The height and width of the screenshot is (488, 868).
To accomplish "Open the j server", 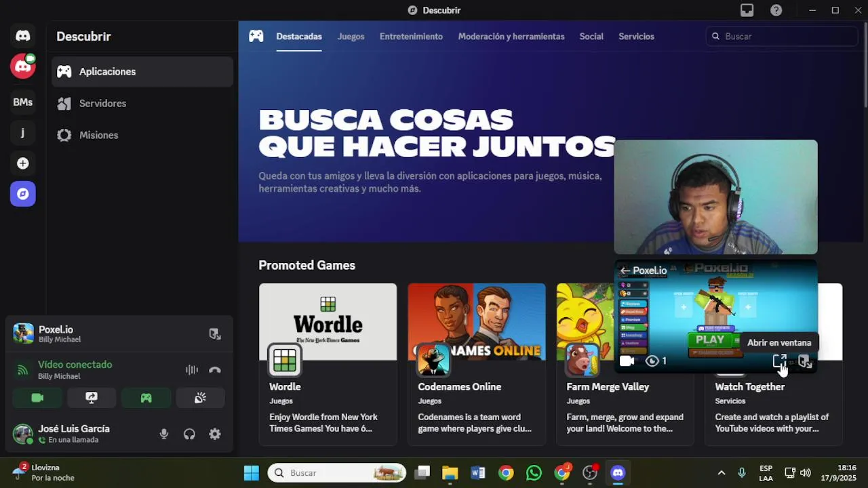I will click(22, 132).
